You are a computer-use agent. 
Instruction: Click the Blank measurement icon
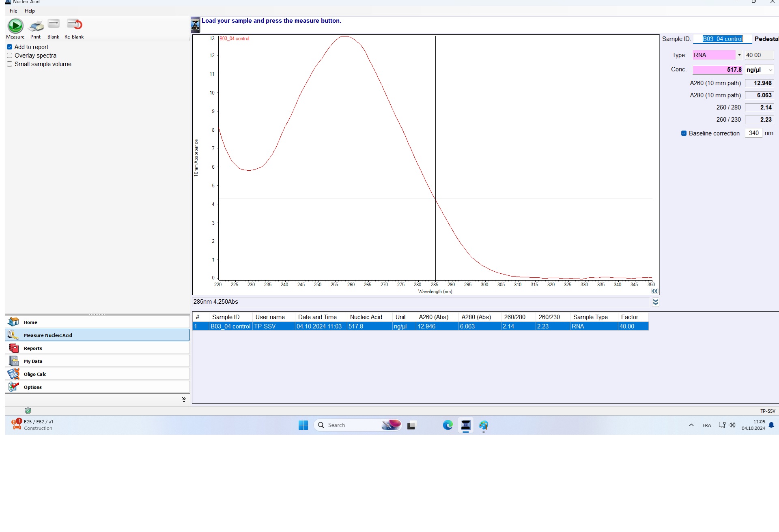[x=54, y=24]
